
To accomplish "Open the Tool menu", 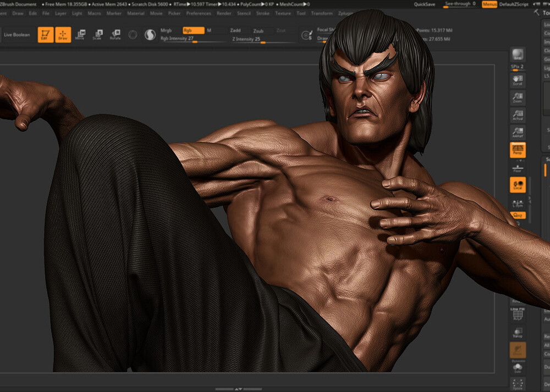I will click(301, 13).
